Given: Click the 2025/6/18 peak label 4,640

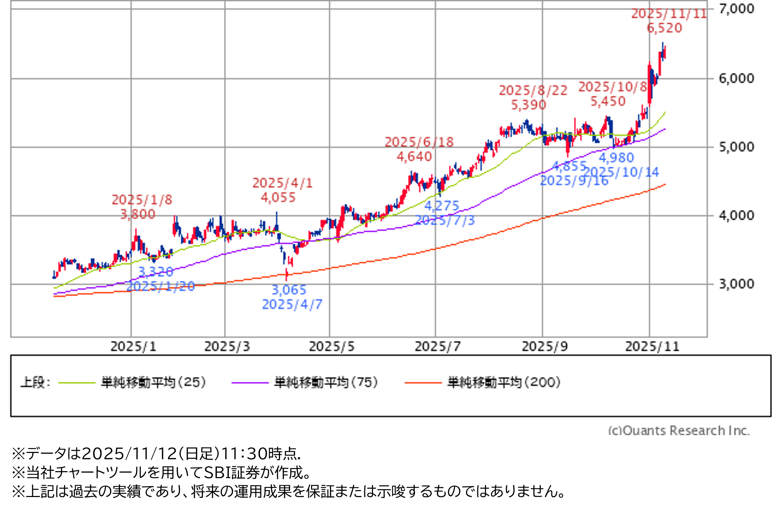Looking at the screenshot, I should [414, 156].
